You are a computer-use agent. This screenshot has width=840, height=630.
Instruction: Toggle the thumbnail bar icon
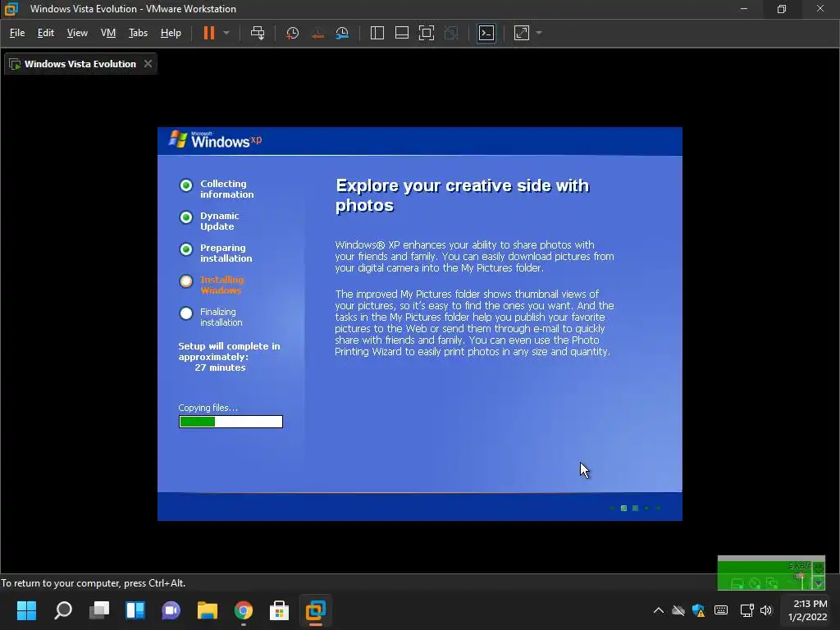coord(402,33)
